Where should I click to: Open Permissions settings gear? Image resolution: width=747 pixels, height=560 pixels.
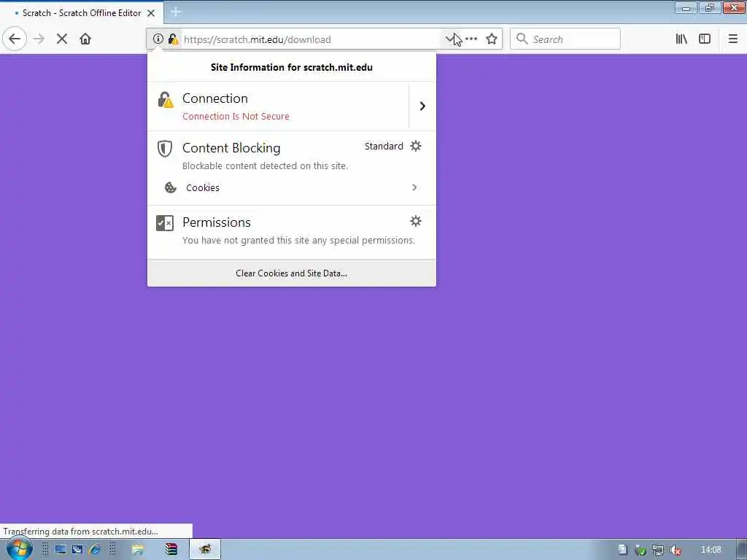click(416, 221)
